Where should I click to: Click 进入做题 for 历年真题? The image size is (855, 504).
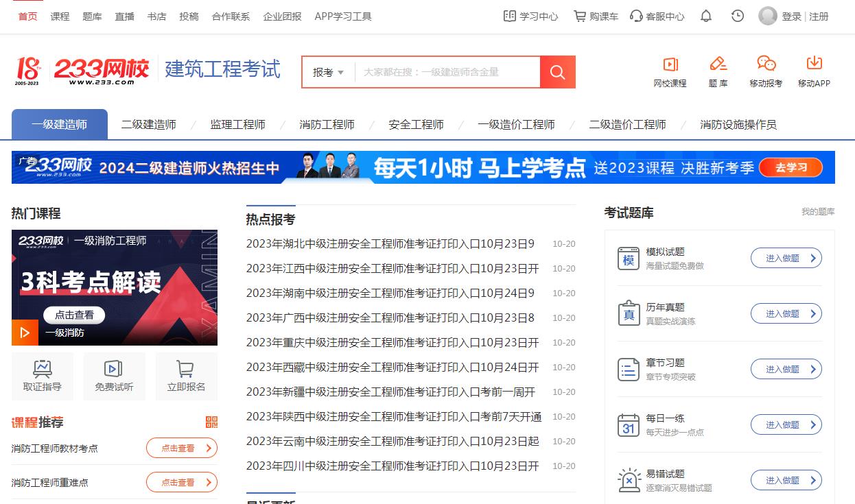coord(786,313)
